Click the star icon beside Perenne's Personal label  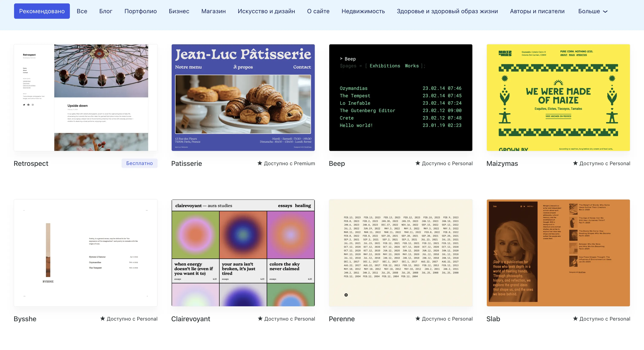418,318
